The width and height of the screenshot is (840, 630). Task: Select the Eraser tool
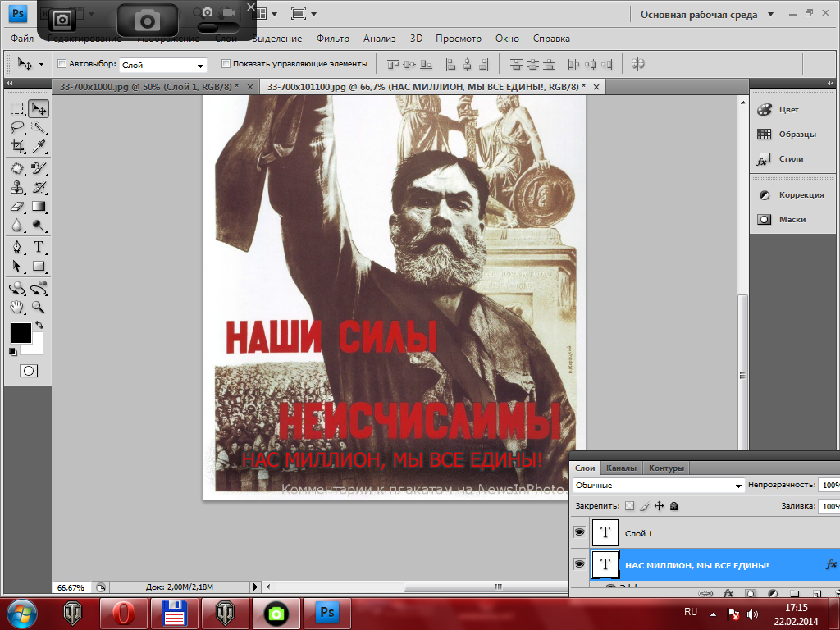point(17,206)
